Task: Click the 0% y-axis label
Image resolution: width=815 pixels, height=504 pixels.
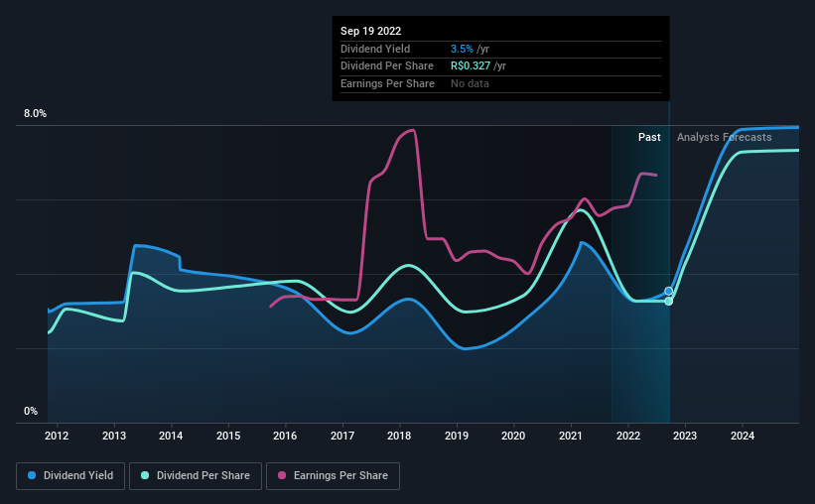Action: pos(31,411)
